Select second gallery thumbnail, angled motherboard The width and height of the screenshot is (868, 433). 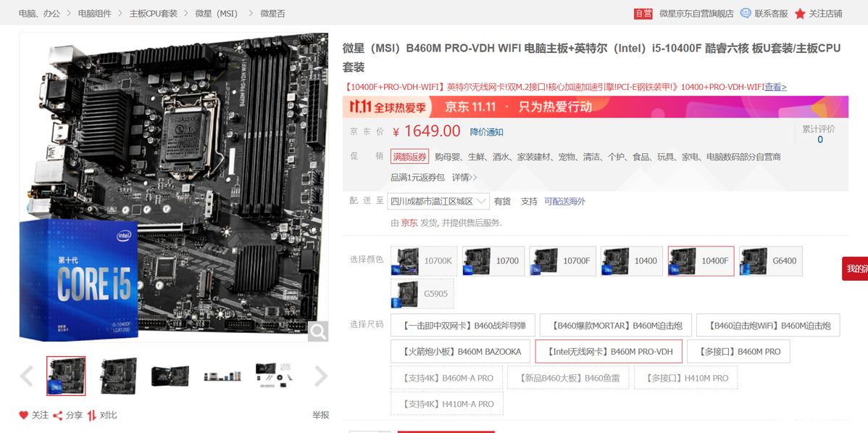[119, 376]
